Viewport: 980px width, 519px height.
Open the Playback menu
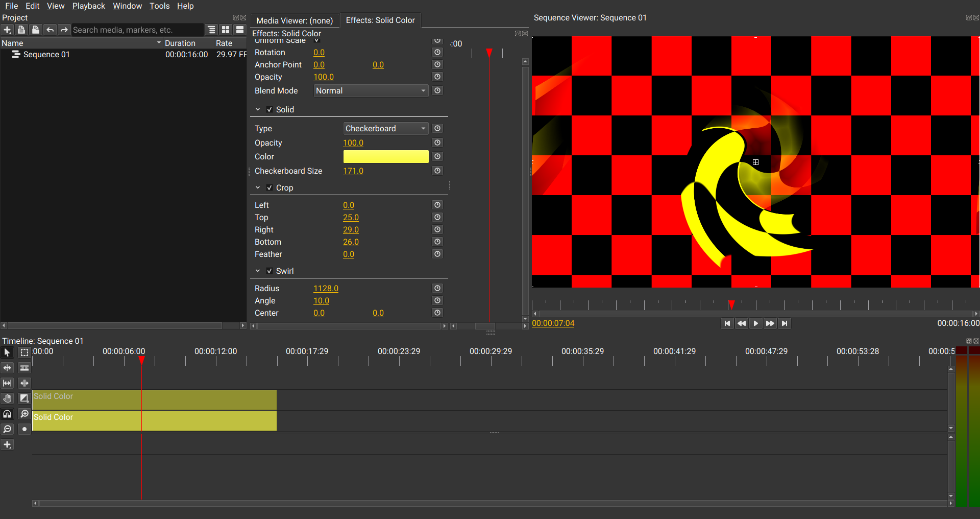[x=88, y=6]
